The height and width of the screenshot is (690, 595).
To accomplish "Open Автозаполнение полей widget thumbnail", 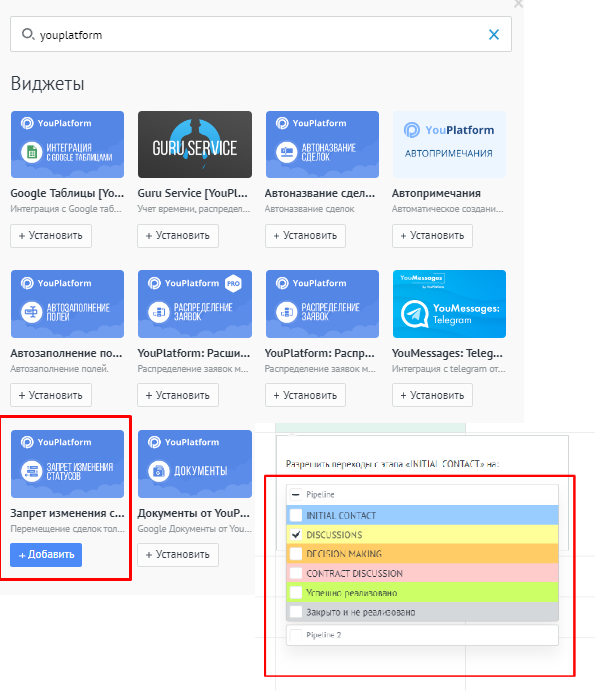I will [67, 304].
